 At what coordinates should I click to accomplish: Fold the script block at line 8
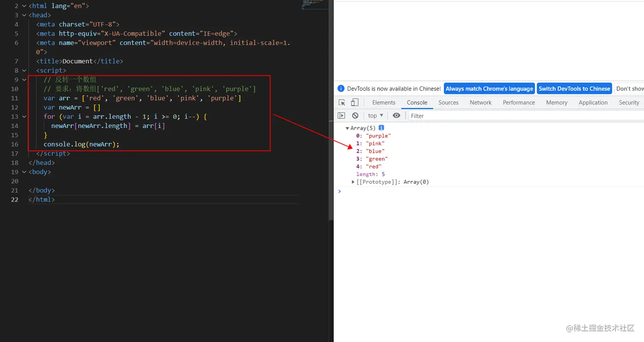click(24, 70)
